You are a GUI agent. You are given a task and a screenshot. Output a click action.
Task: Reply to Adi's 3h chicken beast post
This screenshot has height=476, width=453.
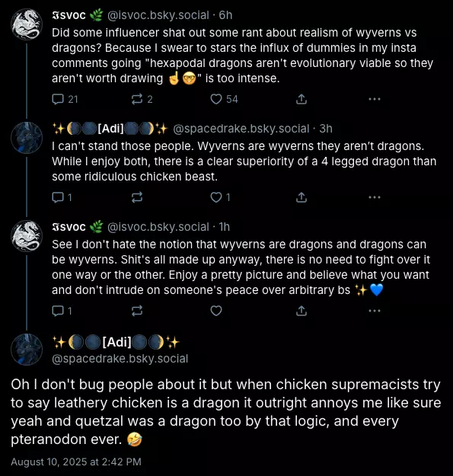(x=62, y=197)
